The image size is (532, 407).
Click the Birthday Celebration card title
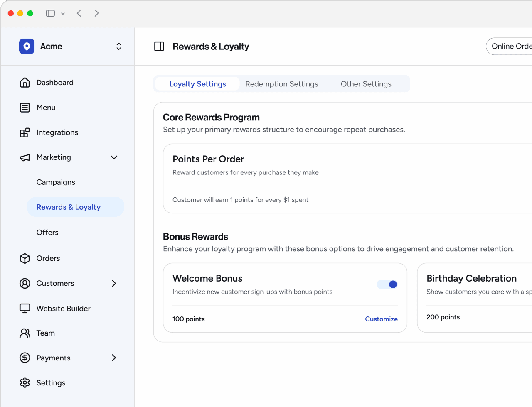pos(471,278)
